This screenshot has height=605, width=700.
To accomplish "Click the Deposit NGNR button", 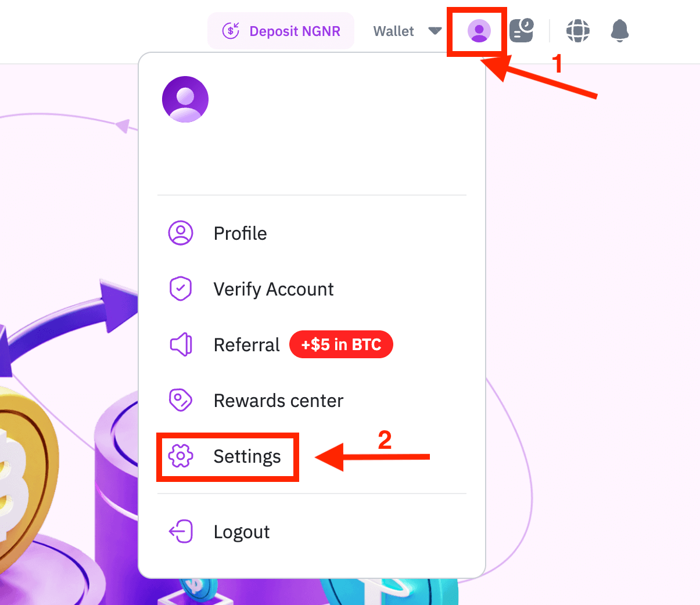I will [x=281, y=31].
